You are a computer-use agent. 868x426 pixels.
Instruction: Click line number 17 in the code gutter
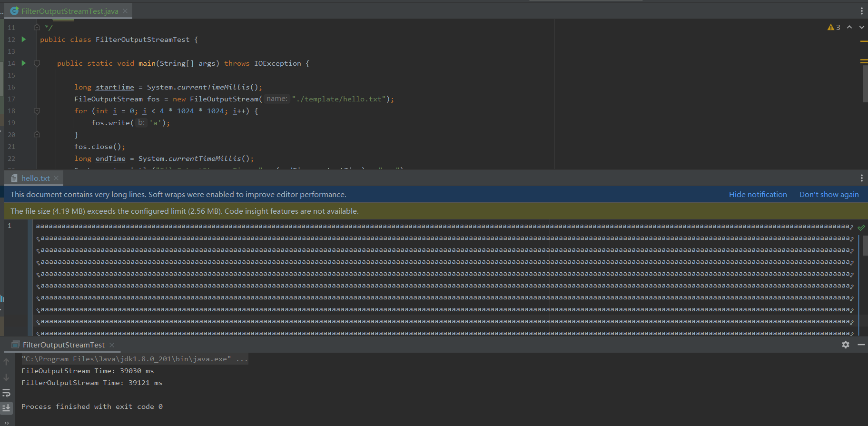tap(11, 99)
